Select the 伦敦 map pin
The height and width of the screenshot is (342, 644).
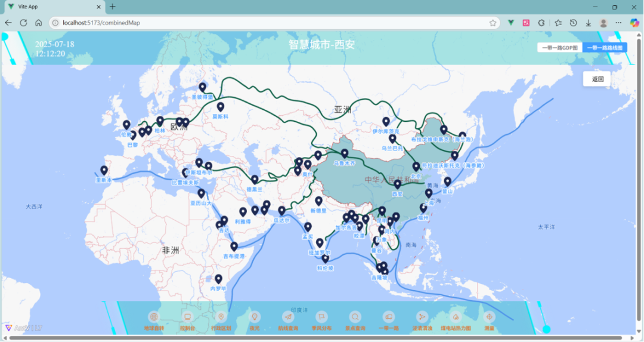pyautogui.click(x=126, y=125)
